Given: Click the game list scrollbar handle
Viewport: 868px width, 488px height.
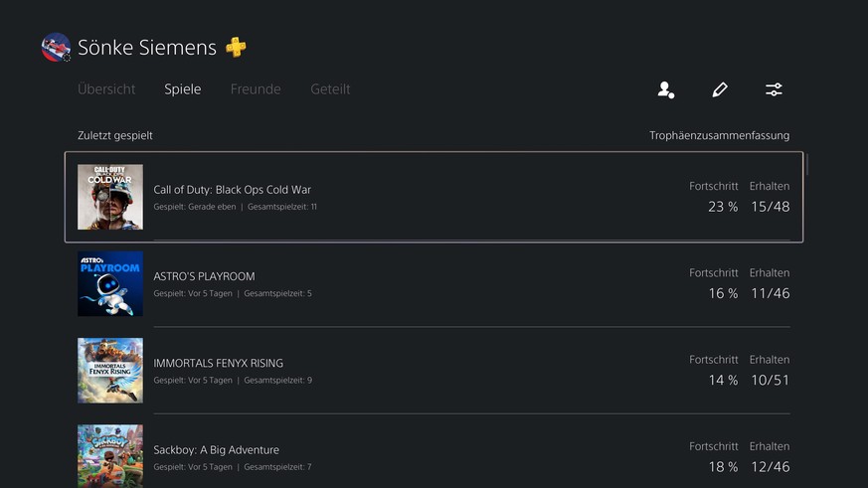Looking at the screenshot, I should click(x=807, y=164).
